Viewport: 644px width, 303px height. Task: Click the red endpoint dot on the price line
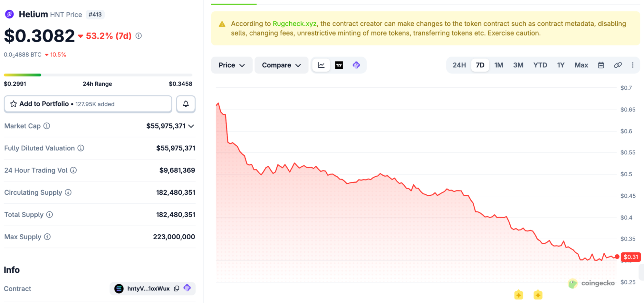click(x=617, y=257)
